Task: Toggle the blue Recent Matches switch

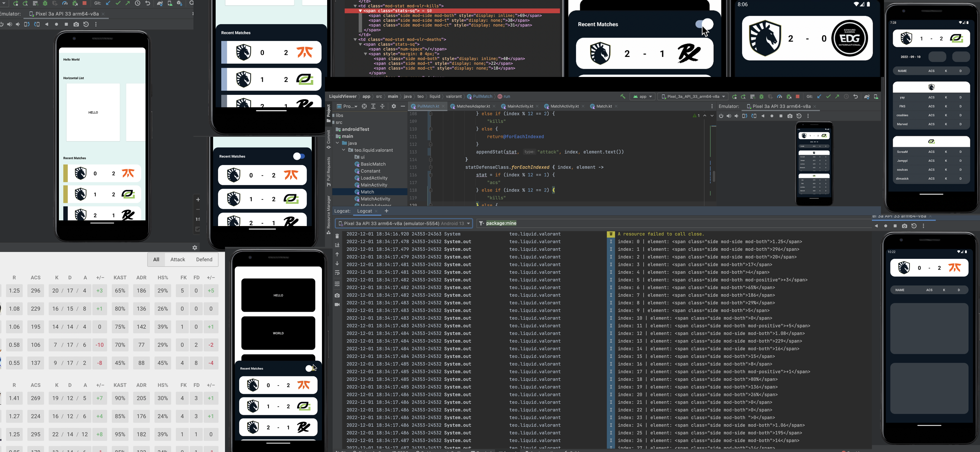Action: [299, 156]
